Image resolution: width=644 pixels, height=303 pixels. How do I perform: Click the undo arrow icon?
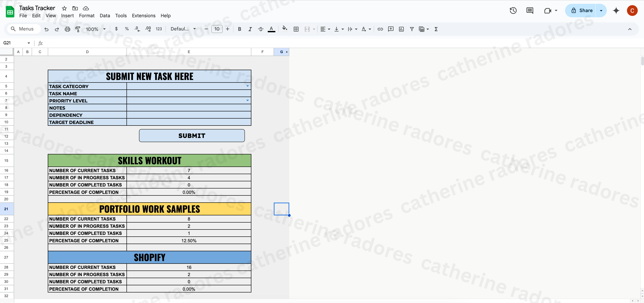(46, 29)
